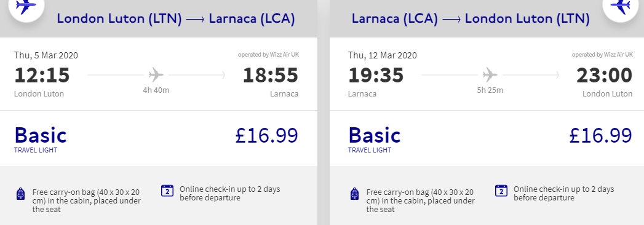Click the outbound 'operated by Wizz Air UK' label
This screenshot has height=225, width=644.
268,55
